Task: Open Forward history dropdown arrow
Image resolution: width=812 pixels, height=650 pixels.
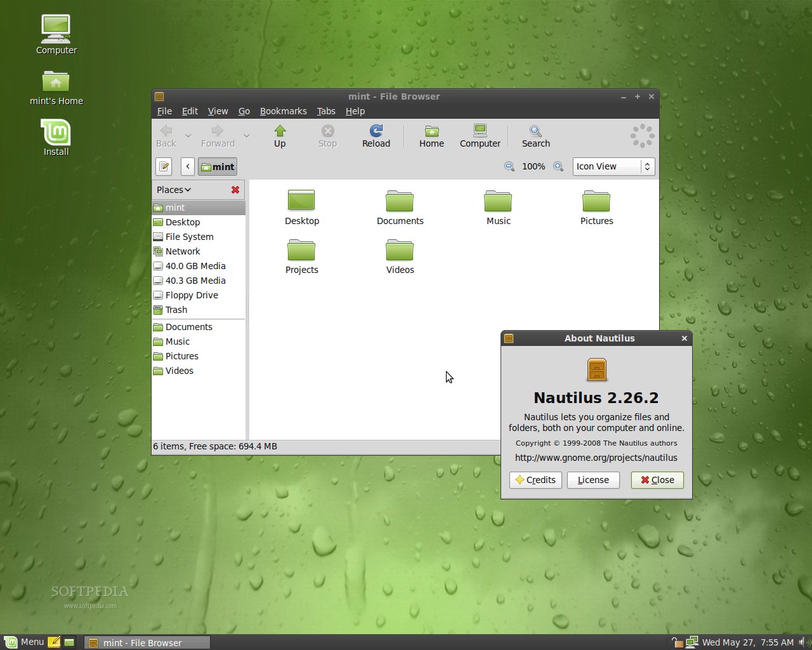Action: pyautogui.click(x=246, y=135)
